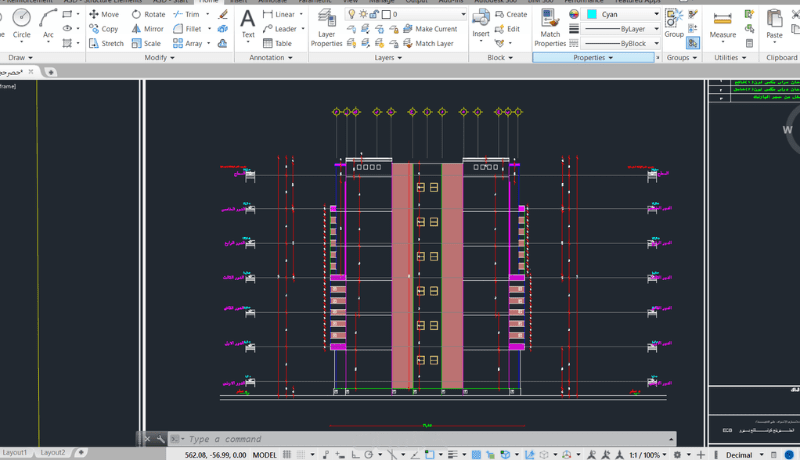Expand the Draw panel
This screenshot has height=460, width=800.
20,58
